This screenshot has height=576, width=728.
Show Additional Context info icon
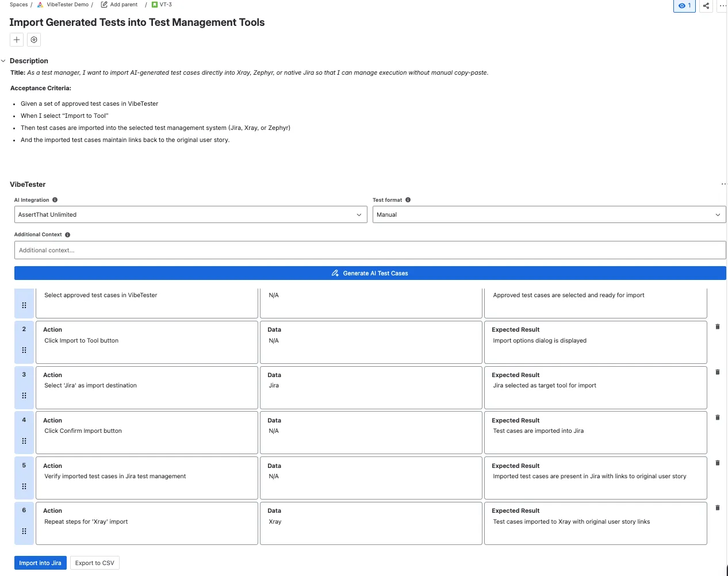67,235
